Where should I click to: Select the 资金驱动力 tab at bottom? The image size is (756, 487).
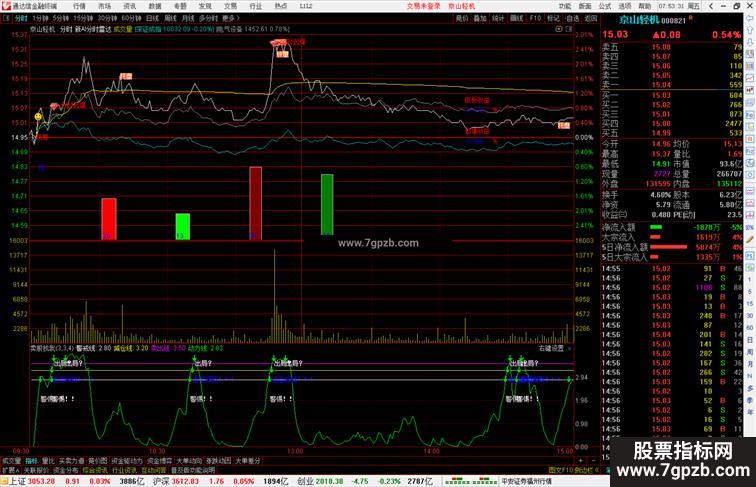click(x=127, y=461)
